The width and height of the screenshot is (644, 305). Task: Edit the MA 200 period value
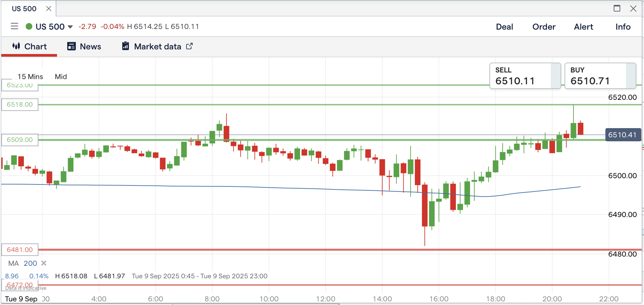30,263
